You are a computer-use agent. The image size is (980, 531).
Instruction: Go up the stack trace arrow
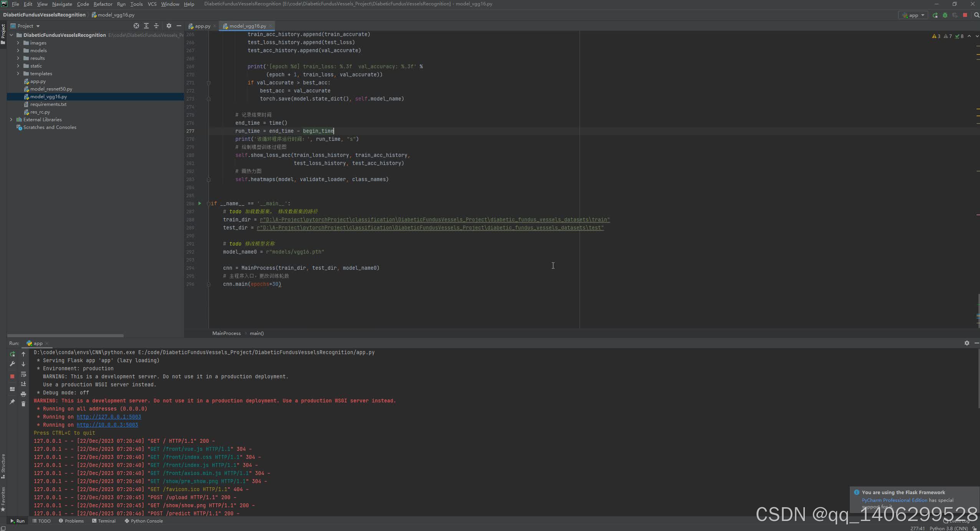(23, 354)
